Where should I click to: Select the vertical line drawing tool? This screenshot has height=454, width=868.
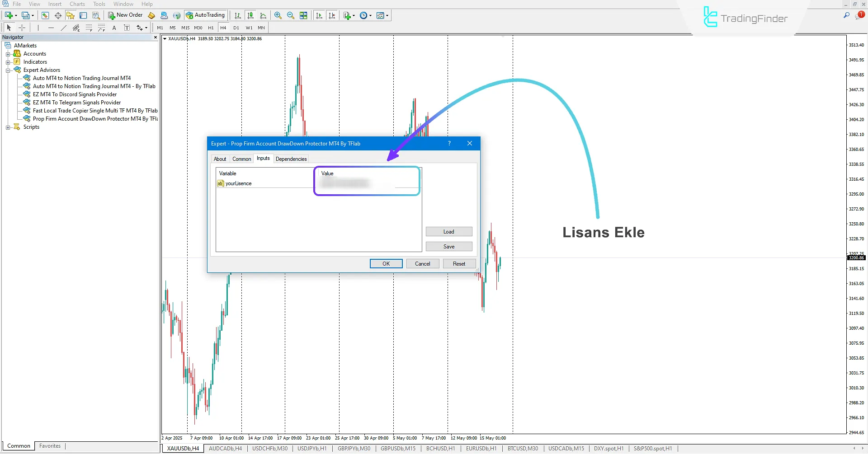[x=38, y=28]
